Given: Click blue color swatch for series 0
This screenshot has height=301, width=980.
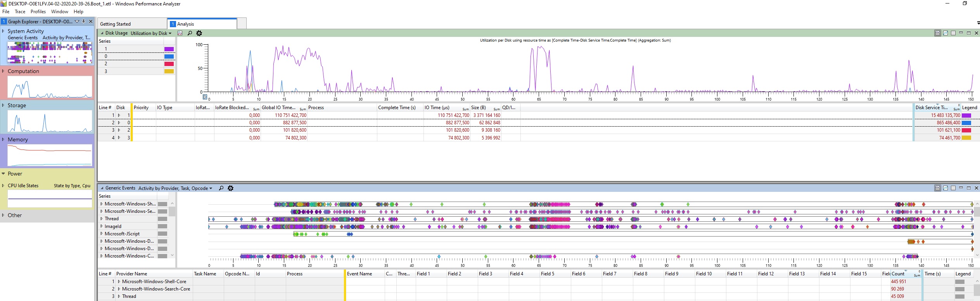Looking at the screenshot, I should 169,56.
